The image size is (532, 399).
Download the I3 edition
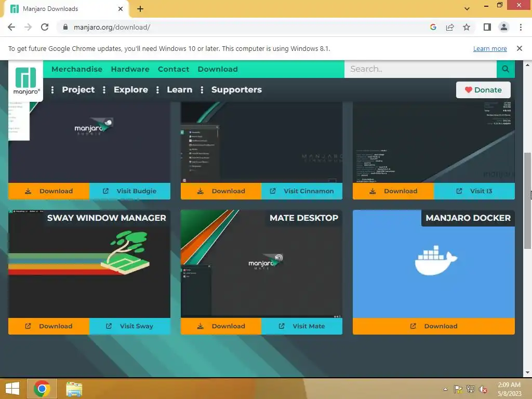coord(393,191)
